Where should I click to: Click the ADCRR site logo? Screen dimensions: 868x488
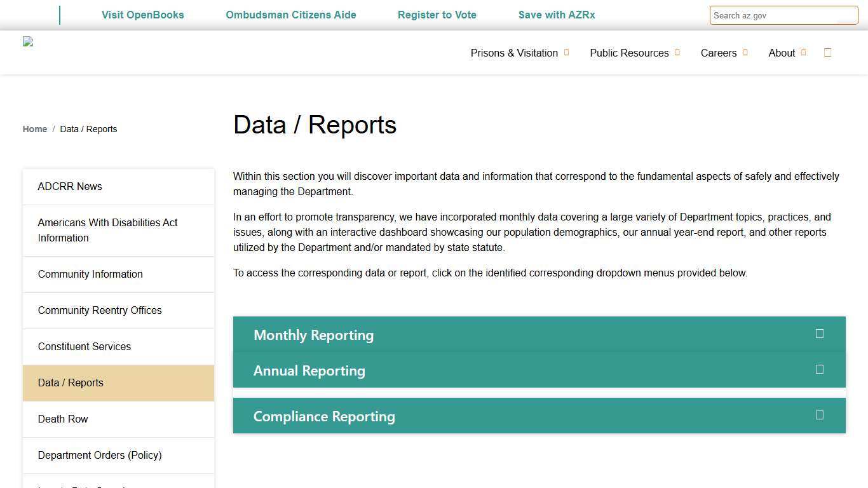pyautogui.click(x=28, y=41)
